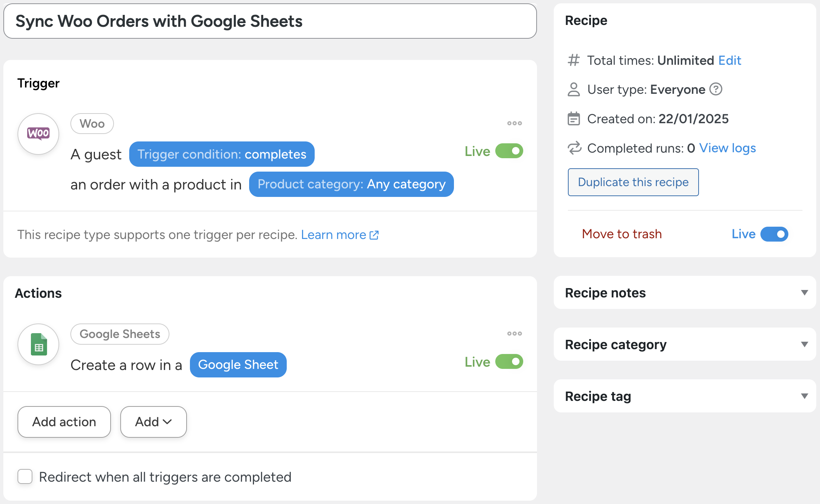Viewport: 820px width, 504px height.
Task: Click Edit next to Total times
Action: (x=729, y=60)
